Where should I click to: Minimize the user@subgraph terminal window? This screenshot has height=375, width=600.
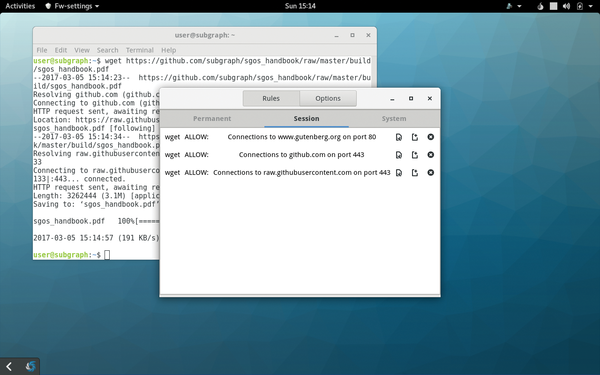point(337,36)
